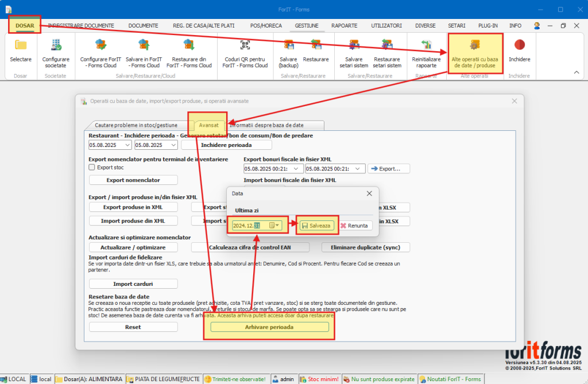Image resolution: width=588 pixels, height=384 pixels.
Task: Open Coduri QR pentru ForIT - Forms Cloud
Action: [x=245, y=53]
